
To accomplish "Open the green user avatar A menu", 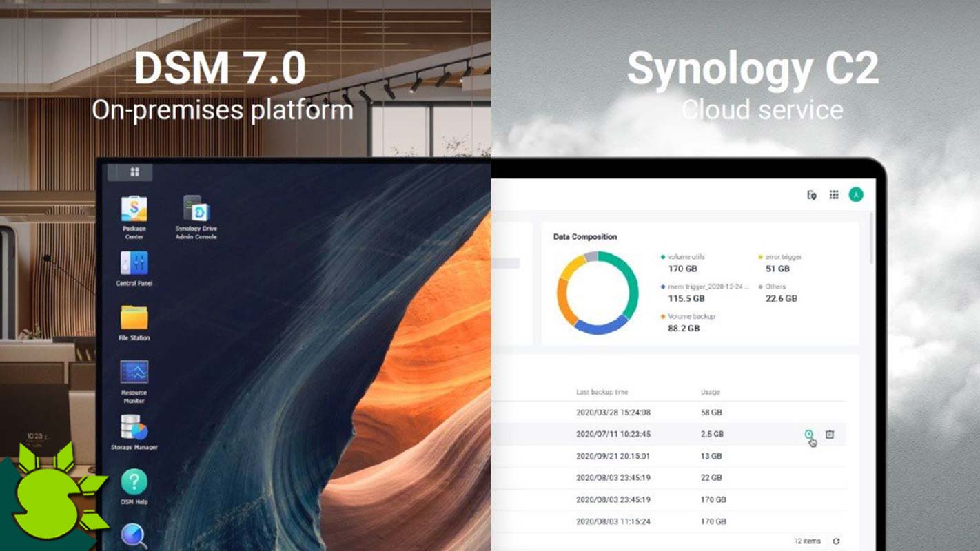I will 856,195.
